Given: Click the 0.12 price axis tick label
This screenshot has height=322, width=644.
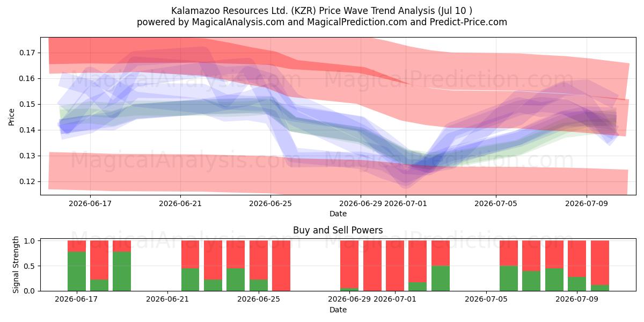Looking at the screenshot, I should (x=27, y=181).
